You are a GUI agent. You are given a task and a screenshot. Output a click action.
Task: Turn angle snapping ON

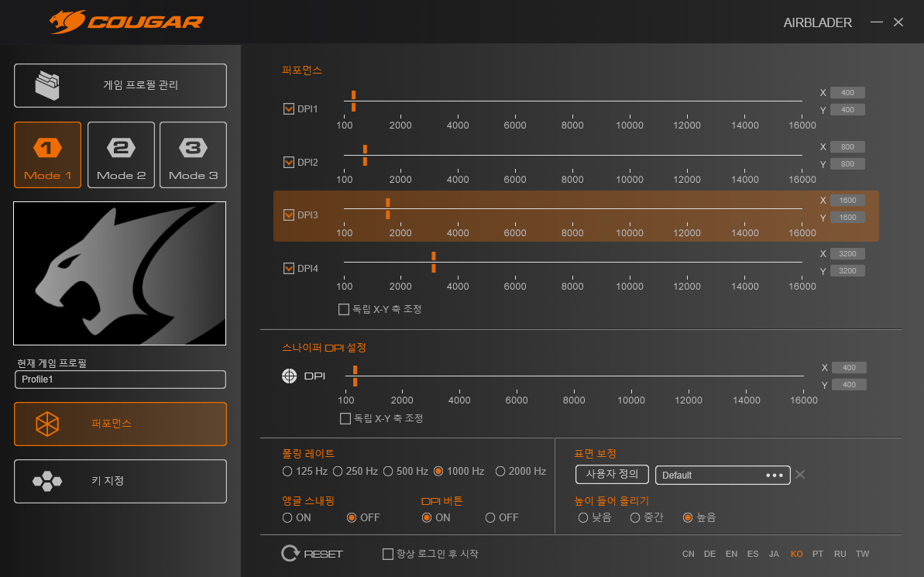[287, 517]
